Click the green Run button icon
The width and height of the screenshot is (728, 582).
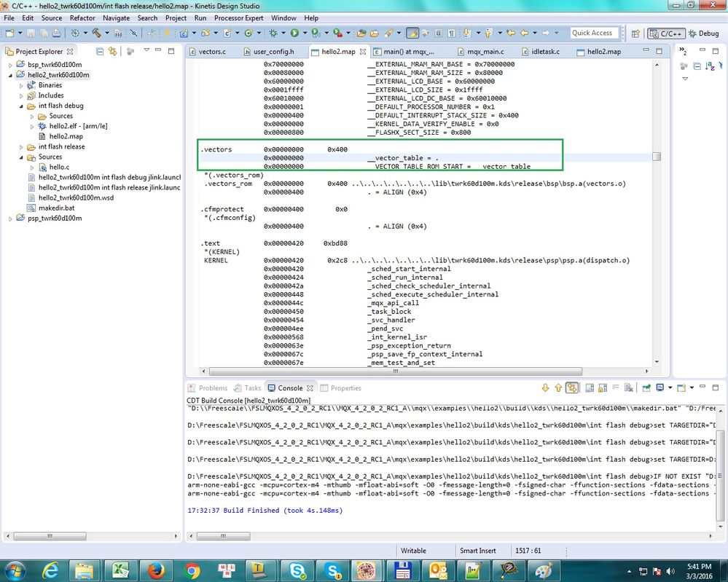coord(294,33)
